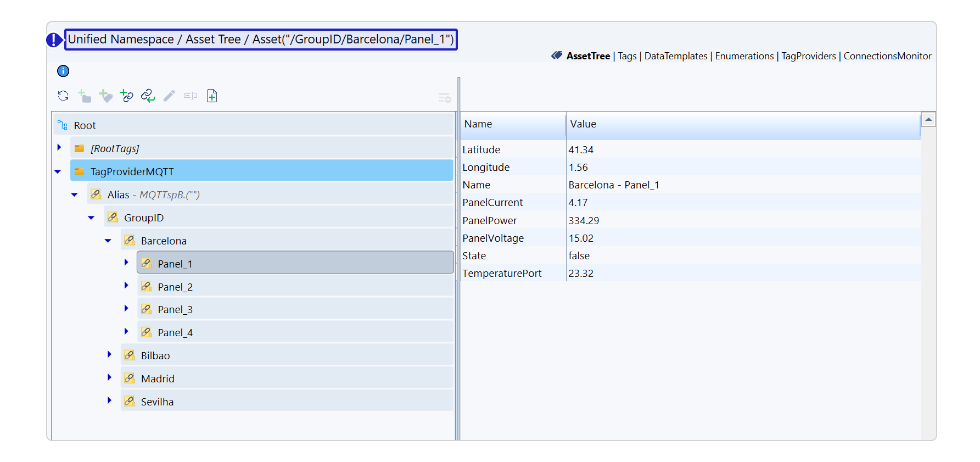Open the ConnectionsMonitor link
Image resolution: width=980 pixels, height=462 pixels.
pyautogui.click(x=887, y=56)
